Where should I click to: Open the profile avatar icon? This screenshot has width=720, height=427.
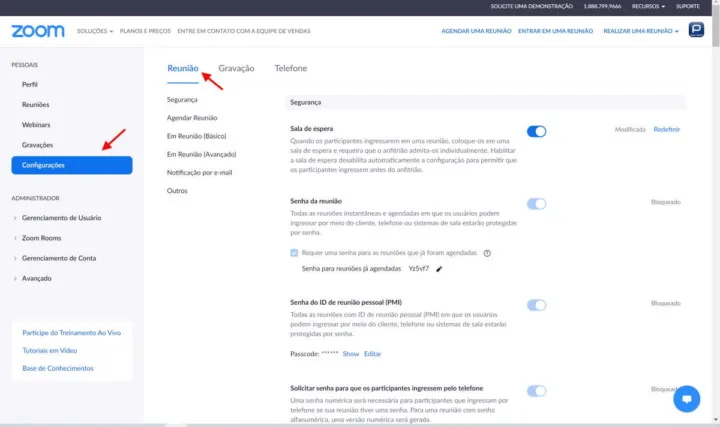[697, 31]
